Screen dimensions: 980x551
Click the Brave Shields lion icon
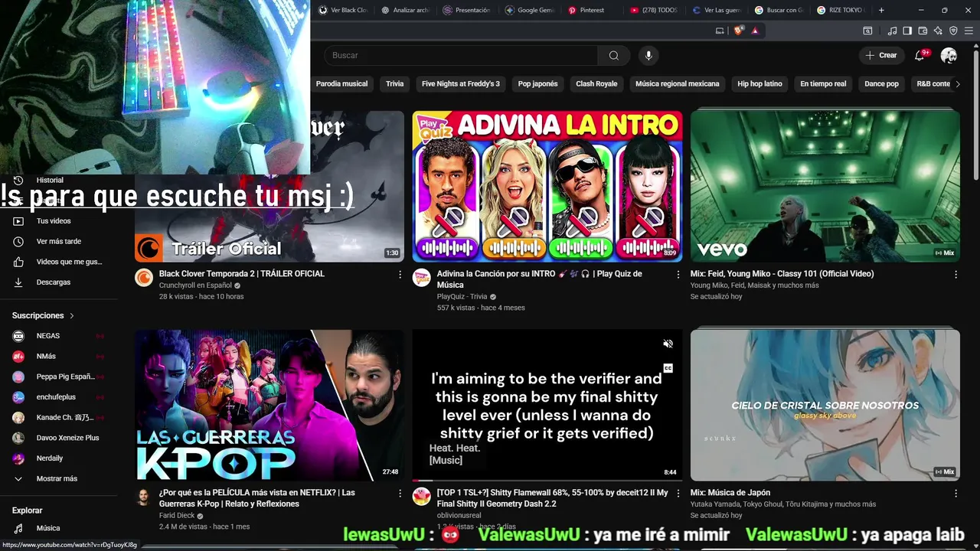(738, 31)
